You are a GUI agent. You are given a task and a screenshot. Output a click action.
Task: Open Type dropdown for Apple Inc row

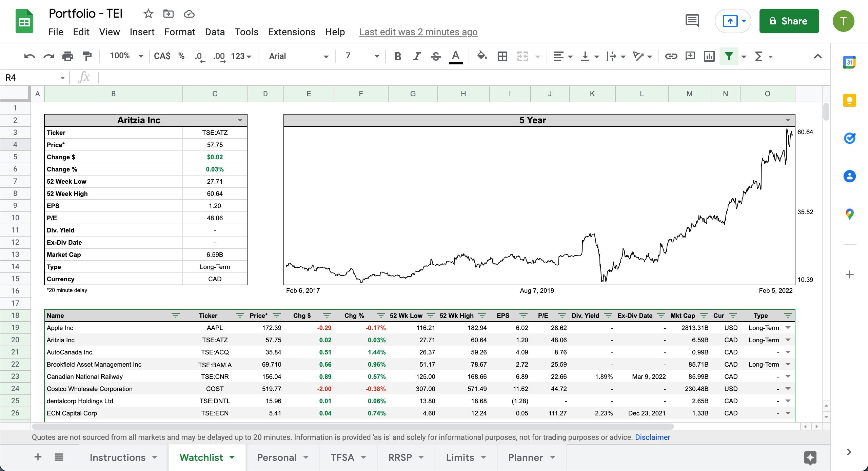coord(788,328)
